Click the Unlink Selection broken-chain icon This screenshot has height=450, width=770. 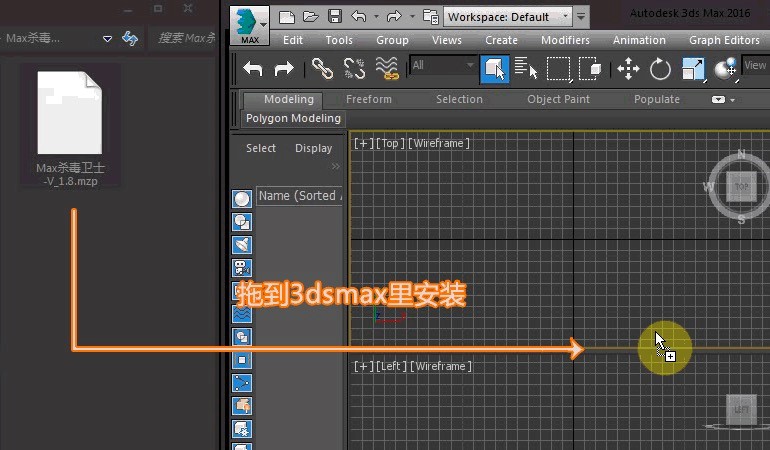point(354,68)
